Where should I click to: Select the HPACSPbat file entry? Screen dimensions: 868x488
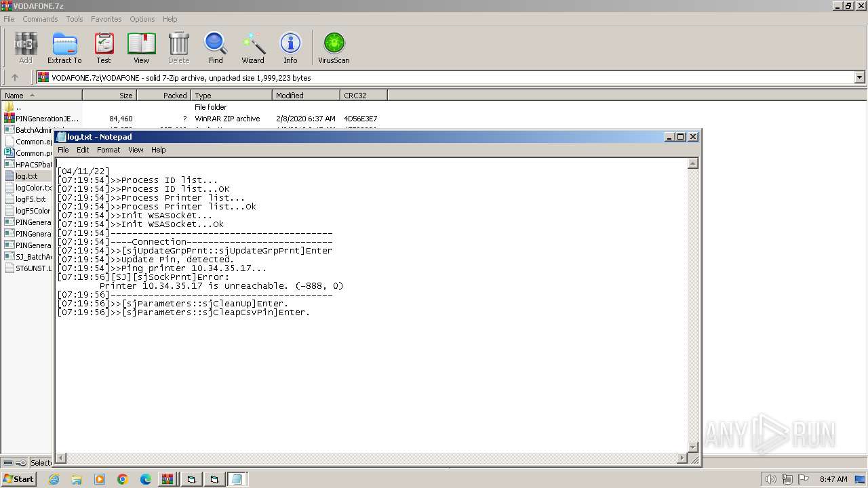point(28,165)
